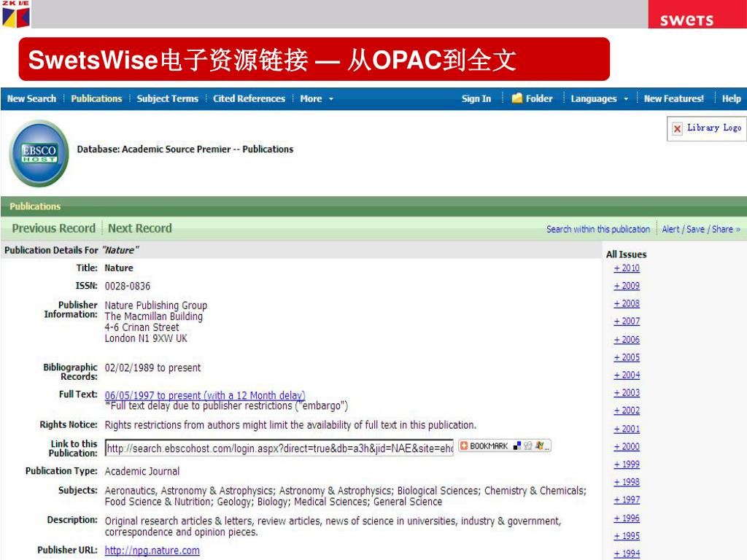The image size is (747, 560).
Task: Expand the 1994 issues
Action: [627, 554]
